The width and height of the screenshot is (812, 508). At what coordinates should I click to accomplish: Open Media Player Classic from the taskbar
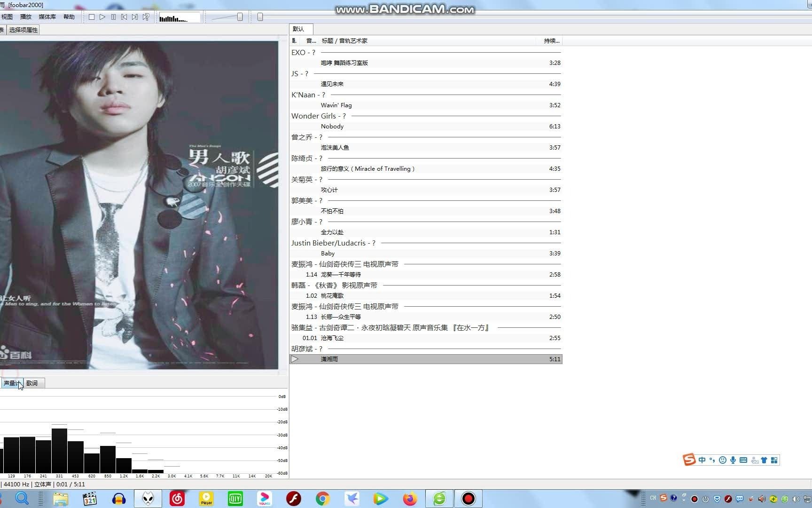pos(89,499)
